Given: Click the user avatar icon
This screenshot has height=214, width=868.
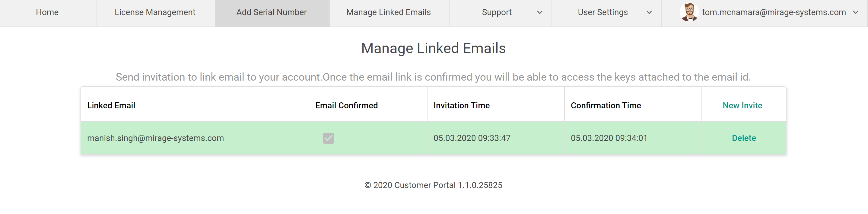Looking at the screenshot, I should coord(689,12).
